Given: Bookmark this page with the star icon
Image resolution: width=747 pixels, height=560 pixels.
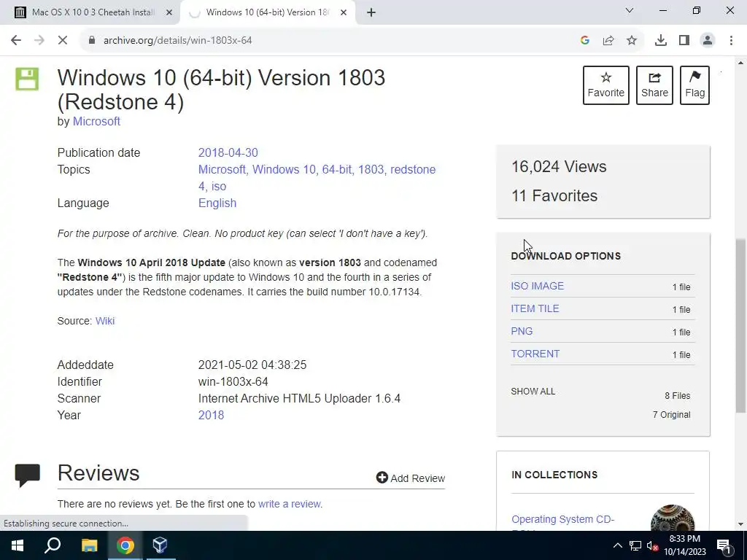Looking at the screenshot, I should click(632, 41).
